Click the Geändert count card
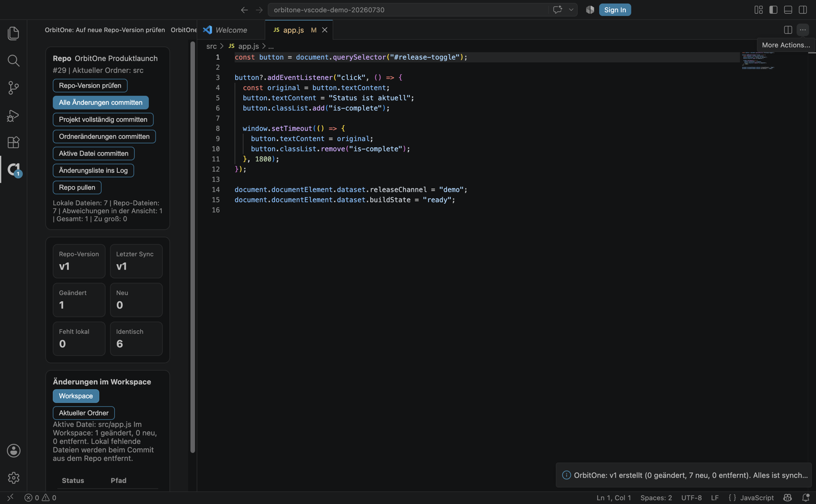This screenshot has height=504, width=816. pos(79,300)
